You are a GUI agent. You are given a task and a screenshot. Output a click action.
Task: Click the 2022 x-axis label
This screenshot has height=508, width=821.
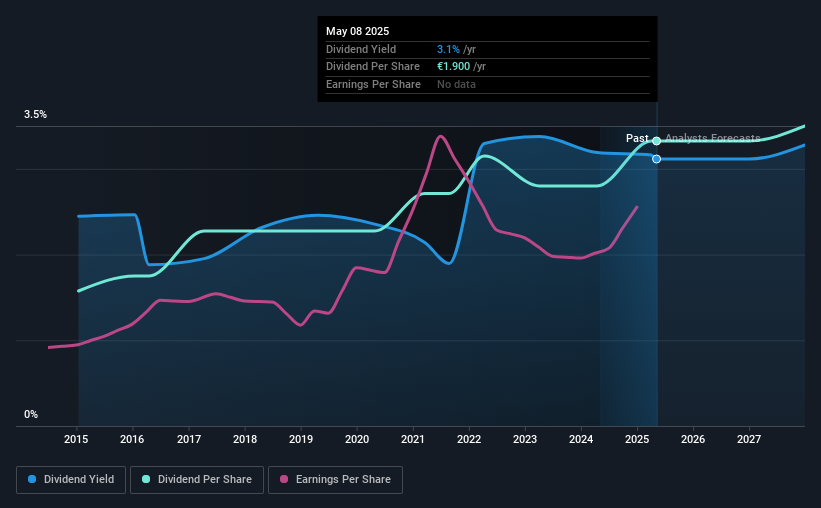coord(469,439)
